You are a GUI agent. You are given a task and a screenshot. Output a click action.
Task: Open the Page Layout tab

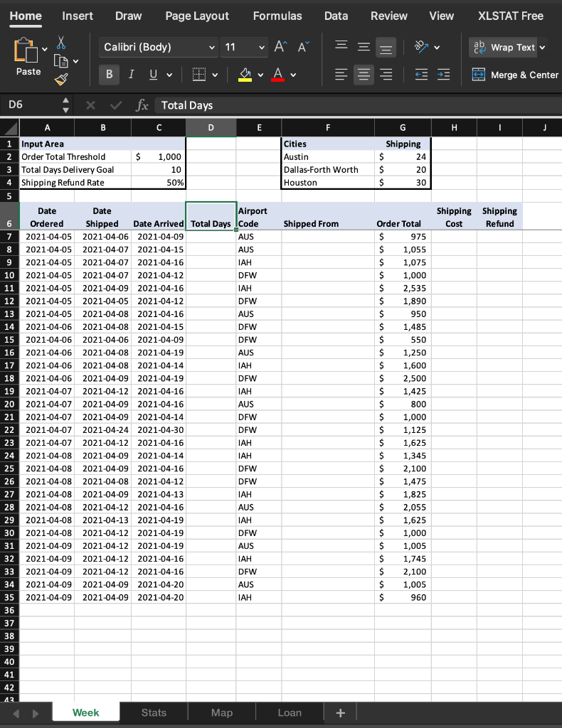pyautogui.click(x=197, y=16)
